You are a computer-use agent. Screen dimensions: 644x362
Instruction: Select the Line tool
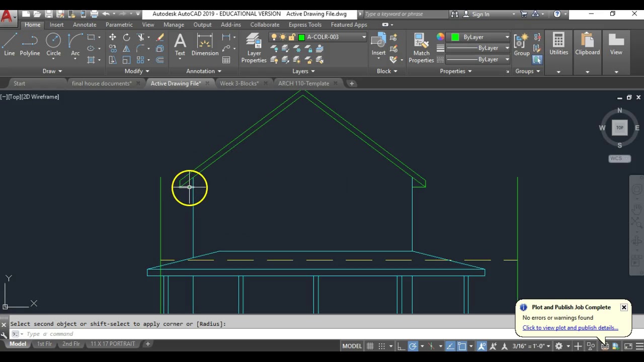(x=9, y=44)
